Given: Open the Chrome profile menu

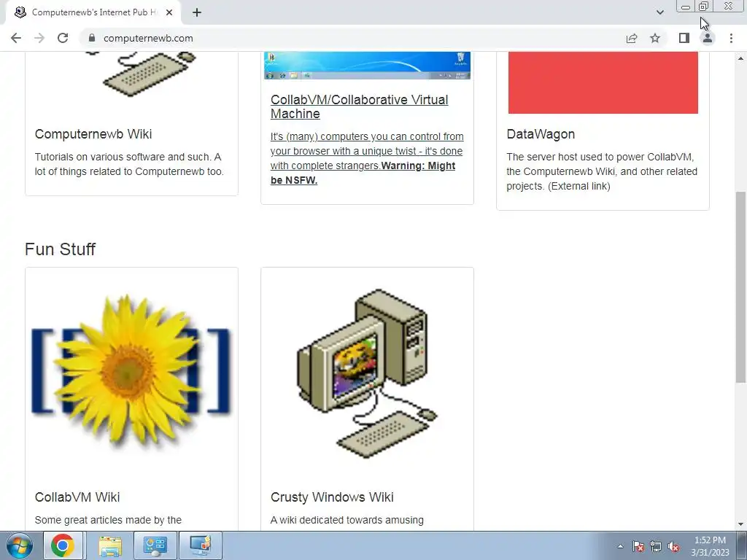Looking at the screenshot, I should tap(708, 38).
